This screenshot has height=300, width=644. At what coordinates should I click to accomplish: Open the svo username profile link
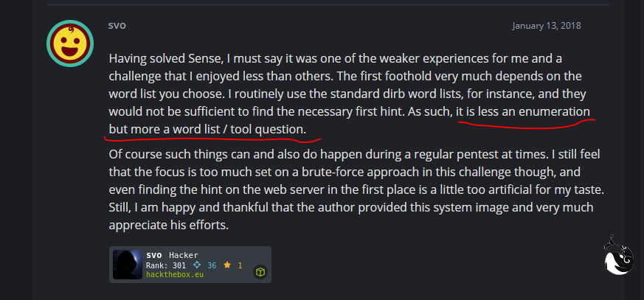pos(117,24)
